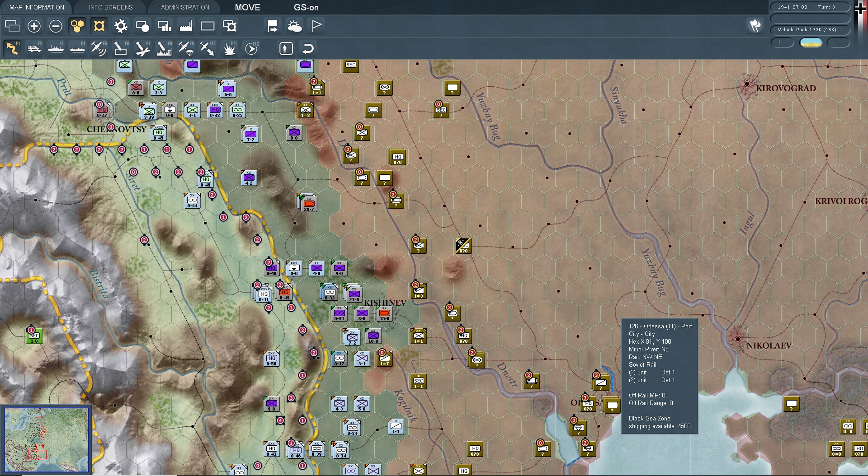The image size is (868, 476).
Task: Select the F5 air recon mode
Action: [x=99, y=48]
